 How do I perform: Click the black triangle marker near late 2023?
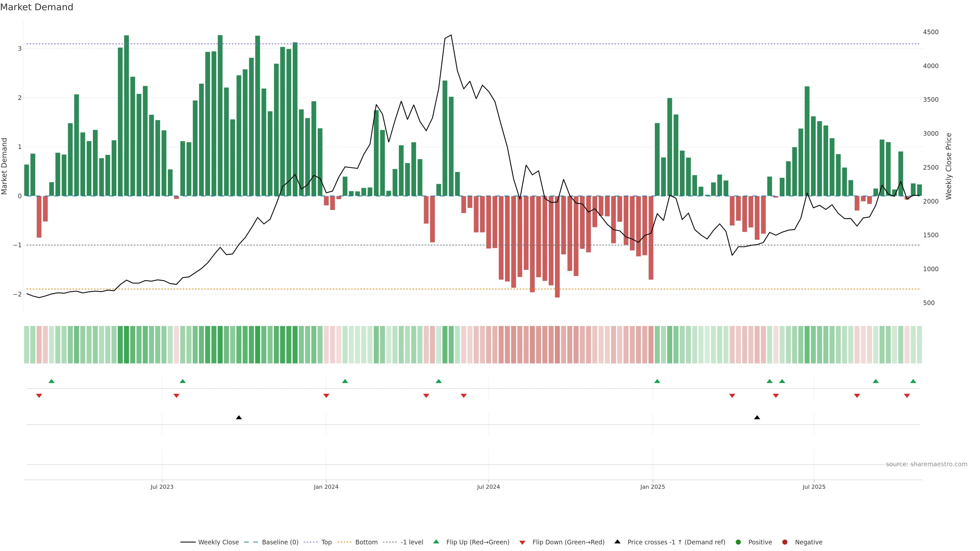point(239,418)
